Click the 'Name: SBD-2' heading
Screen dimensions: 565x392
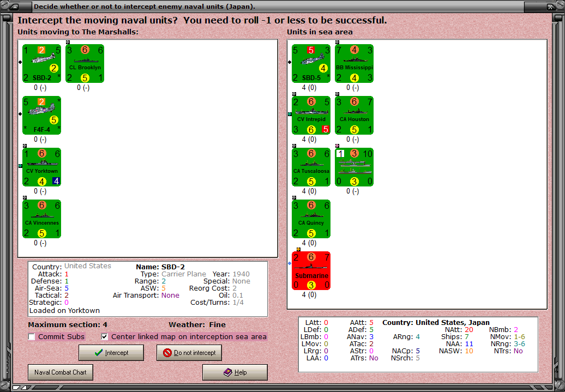160,267
